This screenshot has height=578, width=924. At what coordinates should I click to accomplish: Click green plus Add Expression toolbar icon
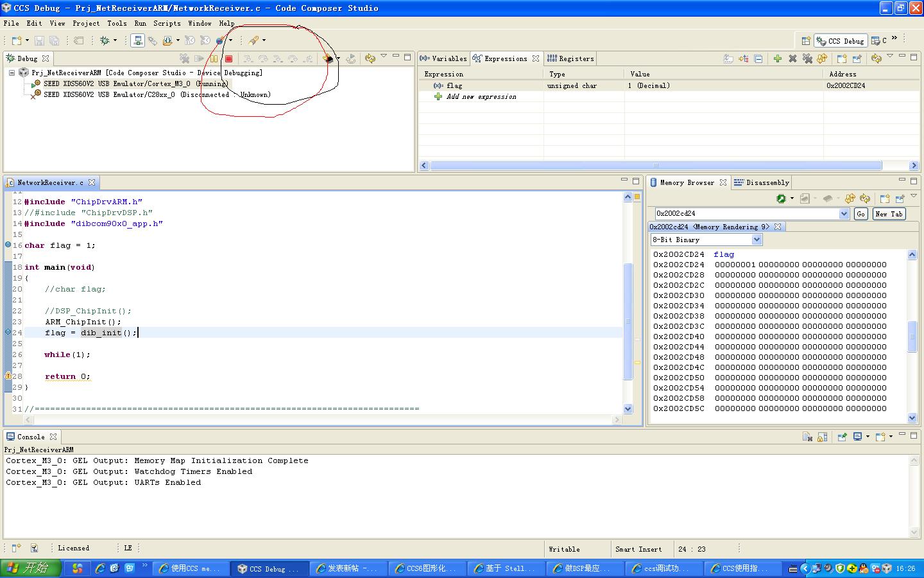(x=777, y=58)
